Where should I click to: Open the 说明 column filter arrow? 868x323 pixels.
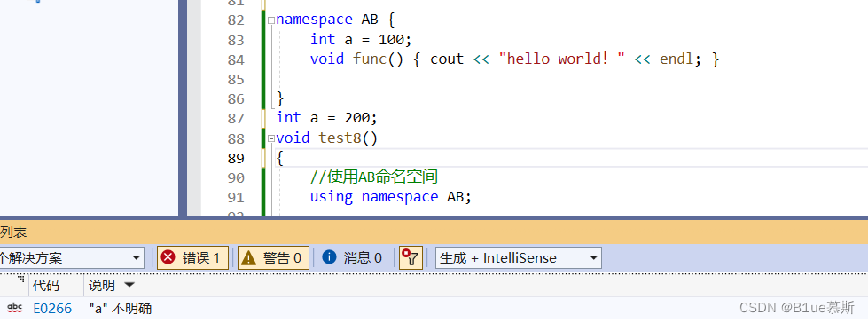129,286
